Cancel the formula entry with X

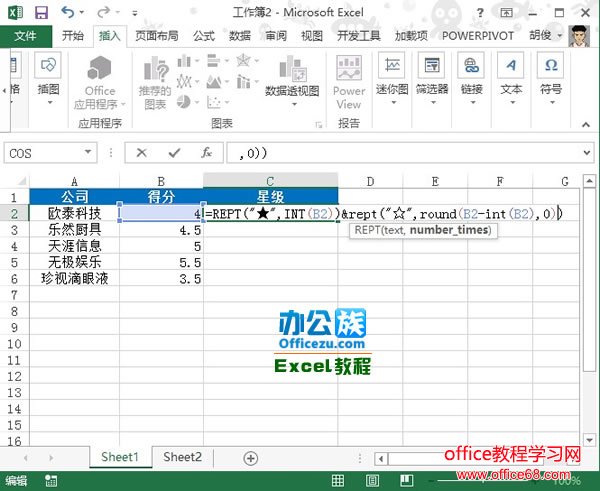(142, 153)
